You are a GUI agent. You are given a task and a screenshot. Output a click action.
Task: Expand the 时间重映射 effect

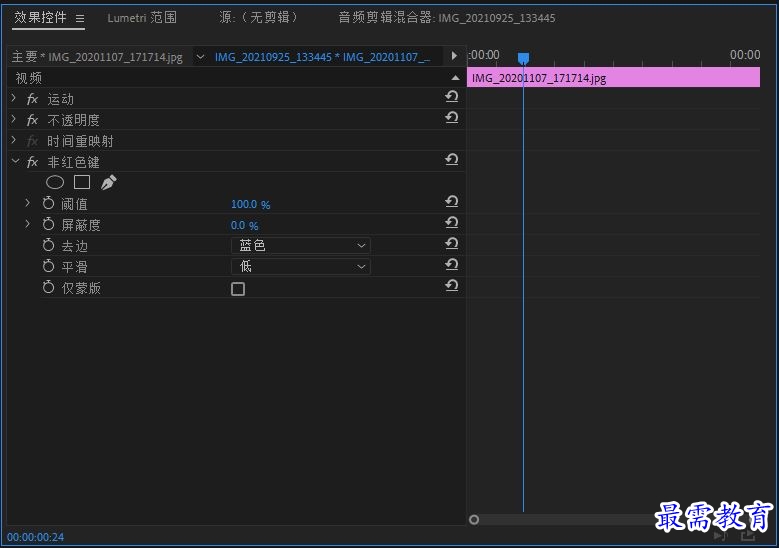coord(14,141)
